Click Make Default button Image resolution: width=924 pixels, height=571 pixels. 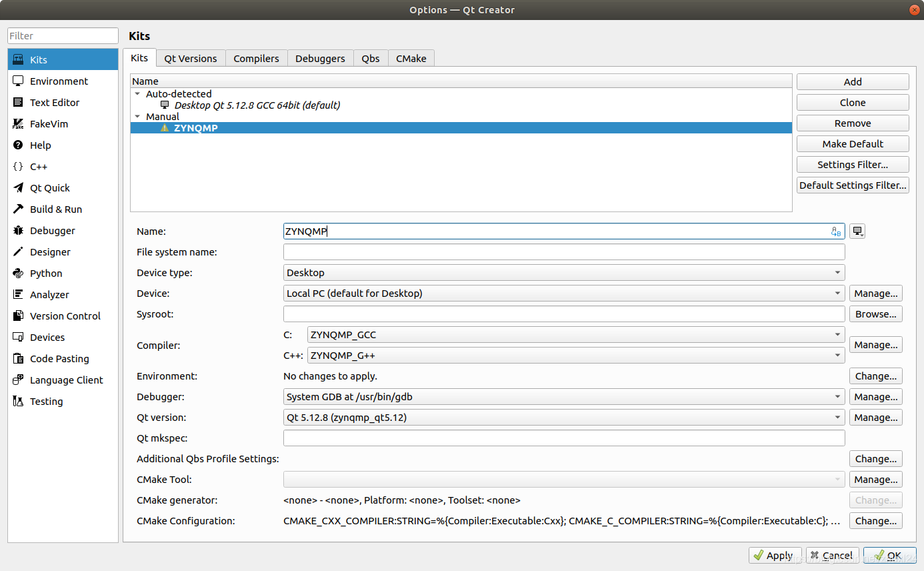[x=853, y=143]
